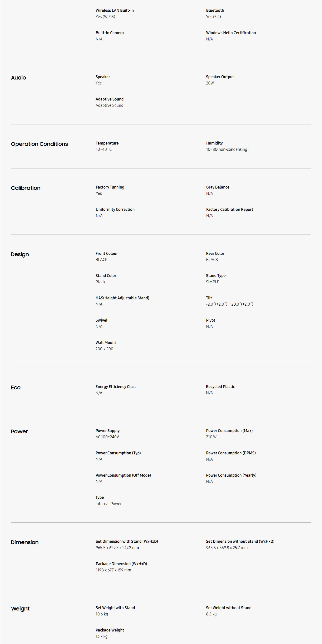Click the Windows Hello Certification label
Image resolution: width=322 pixels, height=644 pixels.
[231, 33]
